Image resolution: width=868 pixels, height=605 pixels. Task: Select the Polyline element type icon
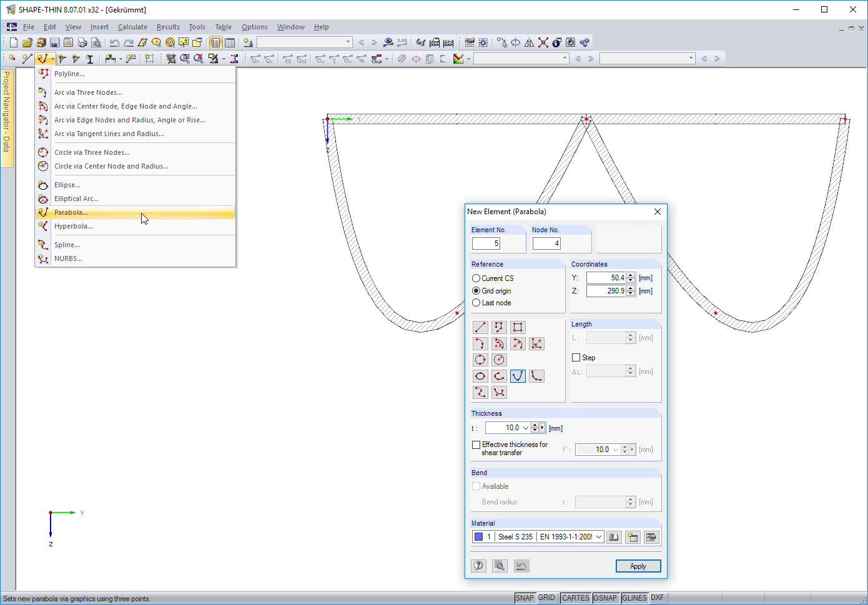coord(498,327)
